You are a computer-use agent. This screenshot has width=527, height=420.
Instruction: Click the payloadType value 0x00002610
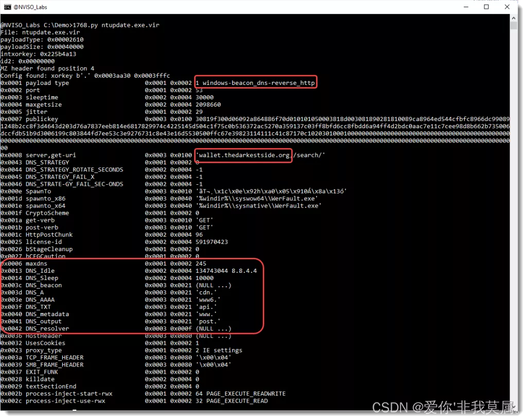click(65, 40)
